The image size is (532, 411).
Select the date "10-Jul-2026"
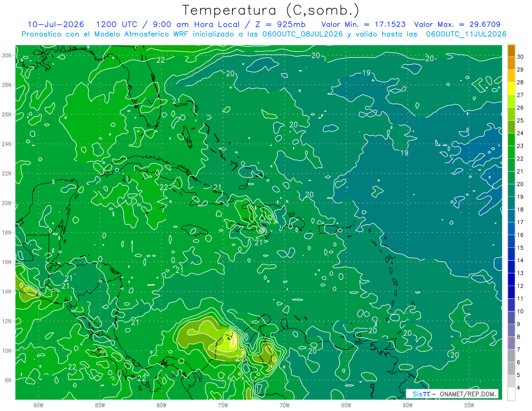[x=56, y=24]
